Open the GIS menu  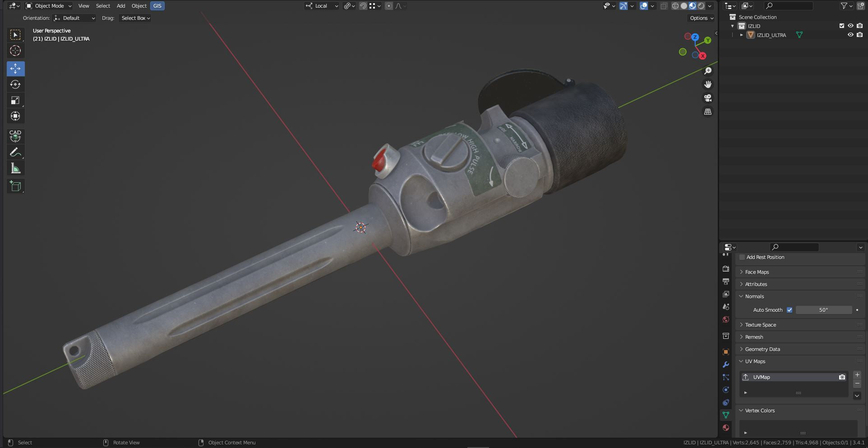click(157, 6)
